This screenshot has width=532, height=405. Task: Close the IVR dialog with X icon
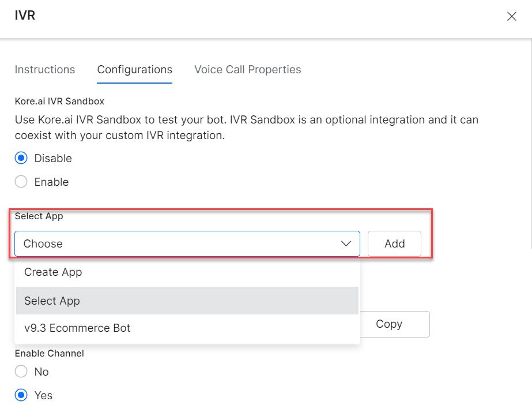511,16
